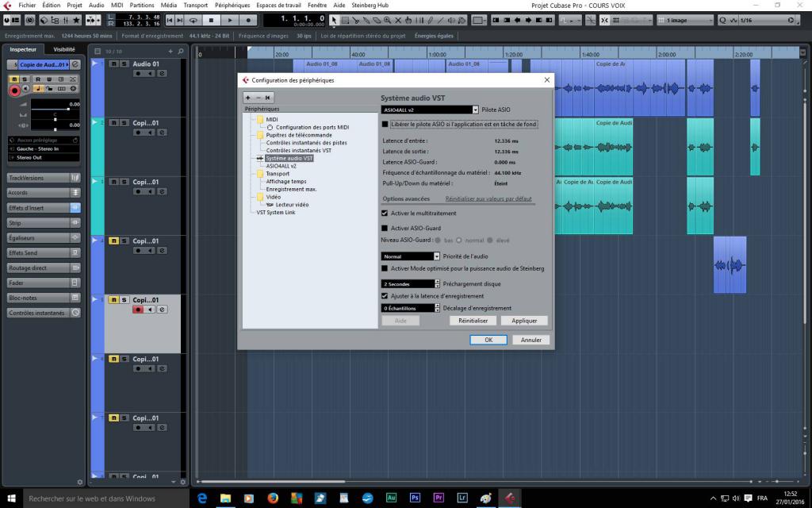The image size is (812, 508).
Task: Toggle inspector Read automation R button
Action: tap(38, 79)
